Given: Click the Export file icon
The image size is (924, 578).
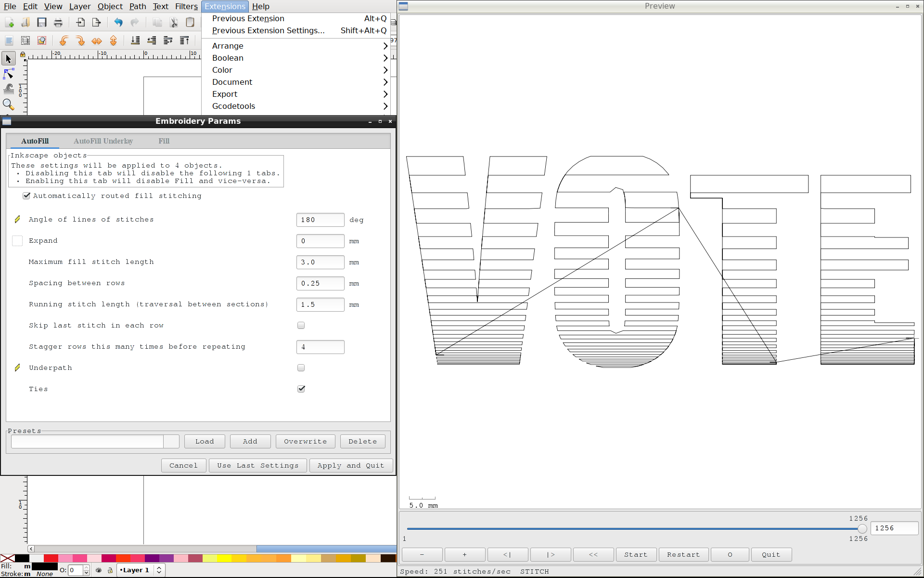Looking at the screenshot, I should [x=97, y=23].
